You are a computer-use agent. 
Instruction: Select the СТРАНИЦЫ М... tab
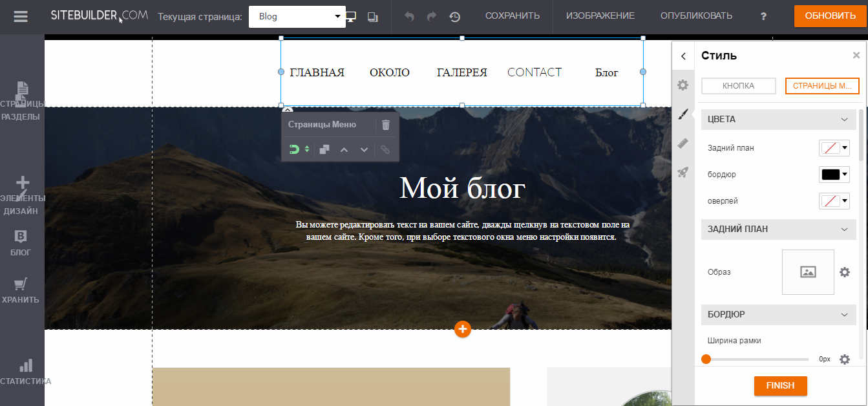[822, 86]
